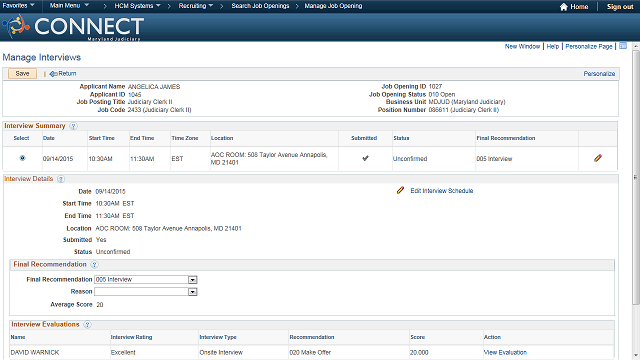Open the Interview Summary help icon
The image size is (640, 360).
coord(73,126)
